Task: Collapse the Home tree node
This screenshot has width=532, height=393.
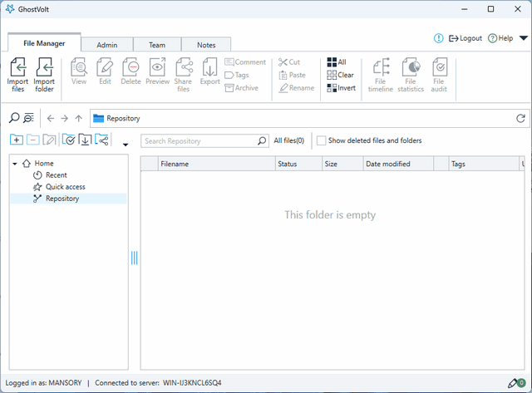Action: point(15,164)
